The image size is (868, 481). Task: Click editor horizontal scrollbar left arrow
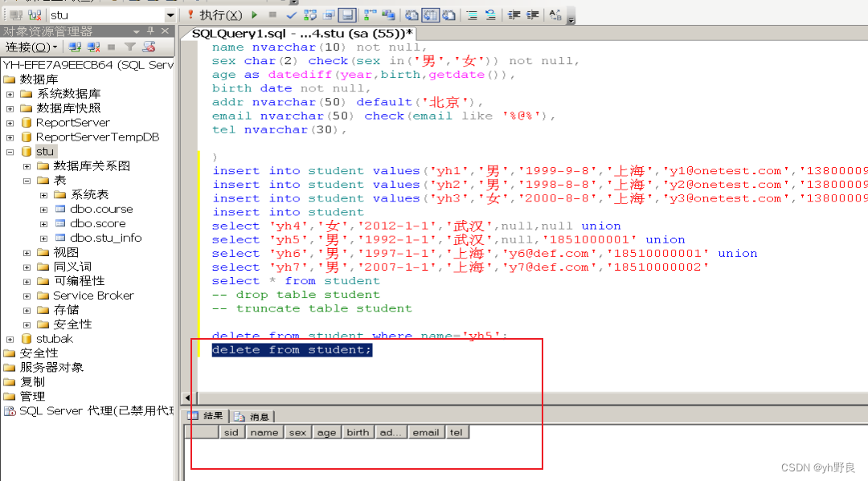point(187,397)
